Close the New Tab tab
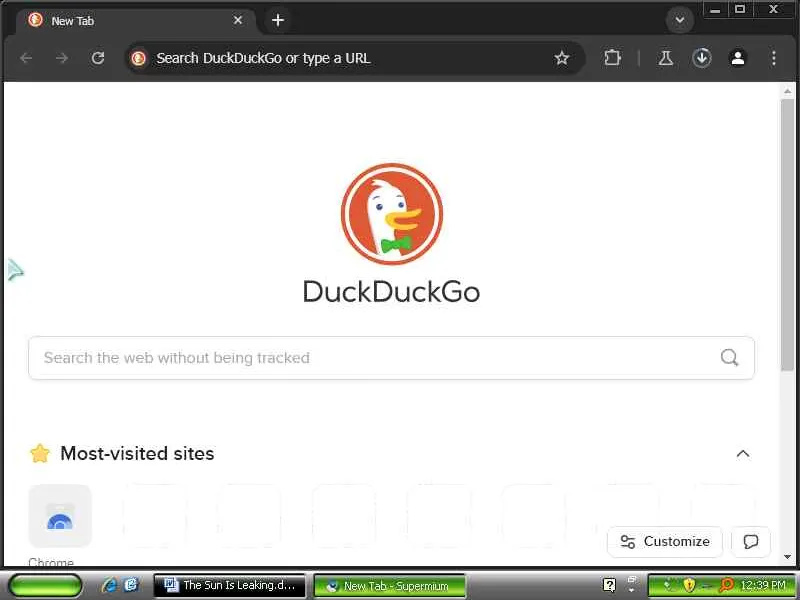This screenshot has height=600, width=800. (x=238, y=20)
